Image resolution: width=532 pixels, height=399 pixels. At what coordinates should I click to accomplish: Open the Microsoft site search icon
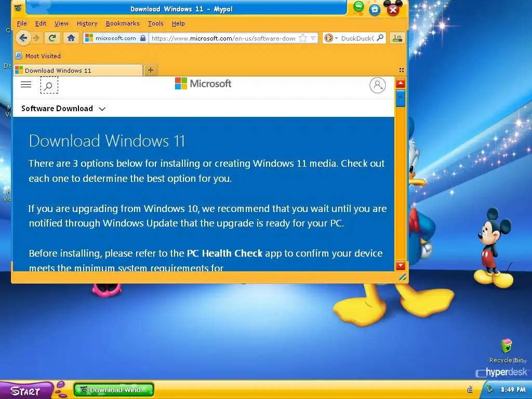pyautogui.click(x=49, y=85)
